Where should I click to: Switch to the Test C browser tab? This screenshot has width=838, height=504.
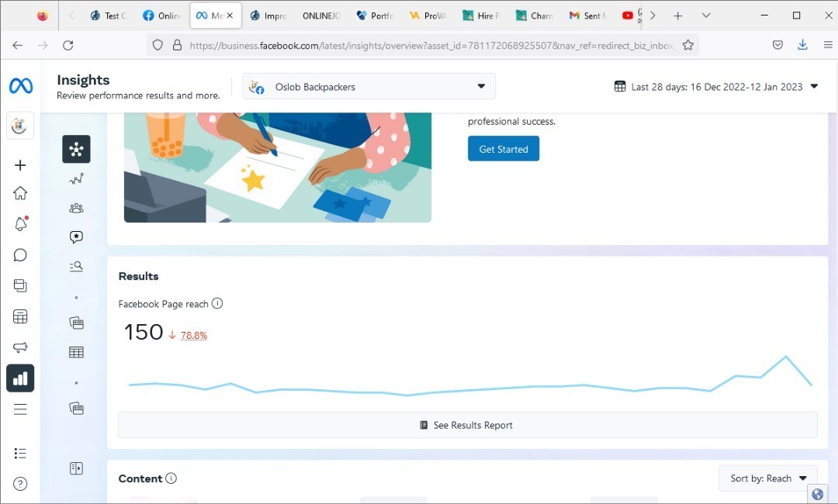pos(109,16)
